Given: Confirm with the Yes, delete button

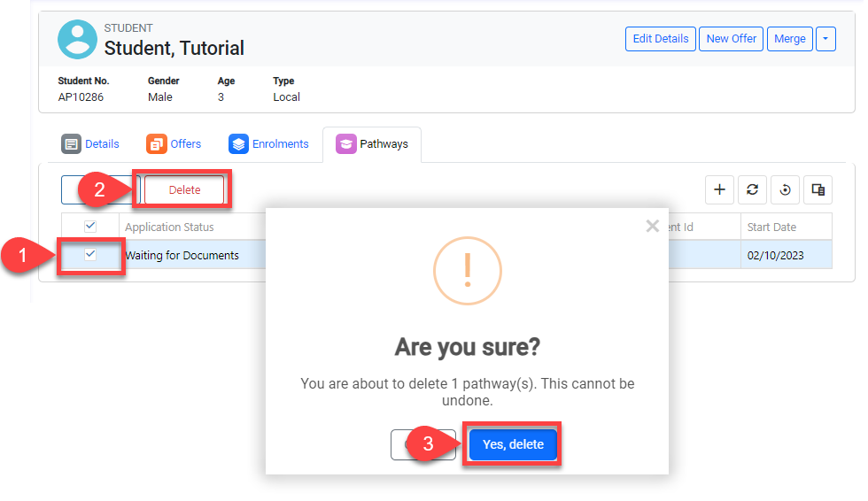Looking at the screenshot, I should pyautogui.click(x=513, y=444).
